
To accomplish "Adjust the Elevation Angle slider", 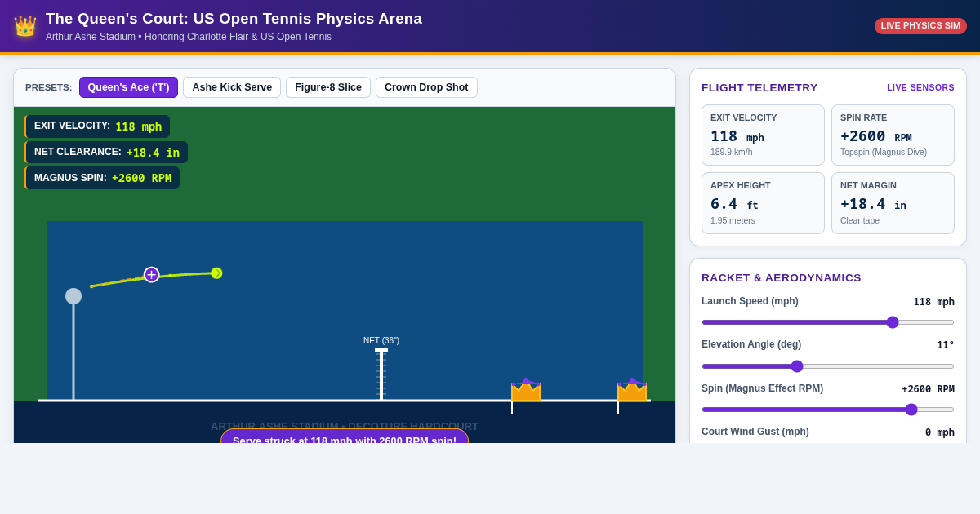I will [827, 366].
